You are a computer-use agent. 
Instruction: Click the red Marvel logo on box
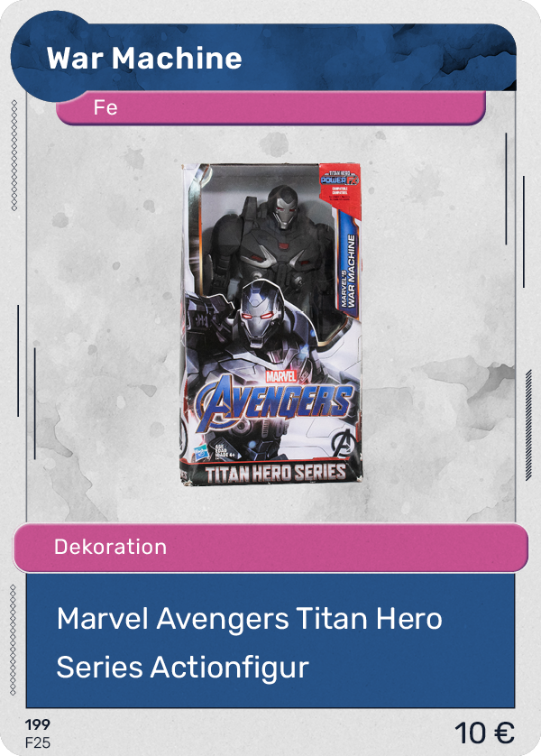tap(280, 376)
